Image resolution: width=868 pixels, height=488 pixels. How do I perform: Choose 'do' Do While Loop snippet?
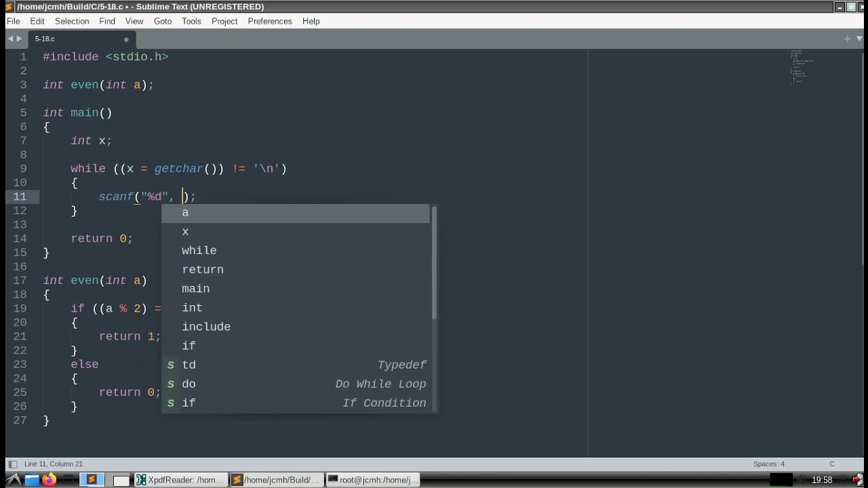pos(296,384)
